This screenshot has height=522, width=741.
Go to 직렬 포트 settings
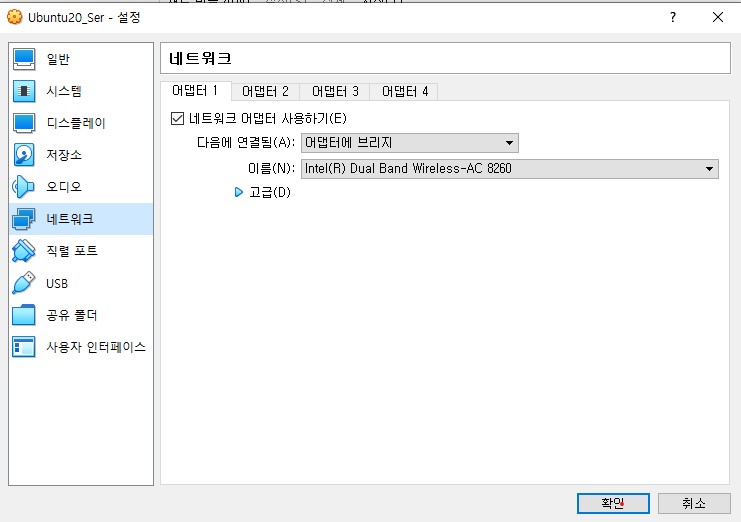click(x=72, y=251)
